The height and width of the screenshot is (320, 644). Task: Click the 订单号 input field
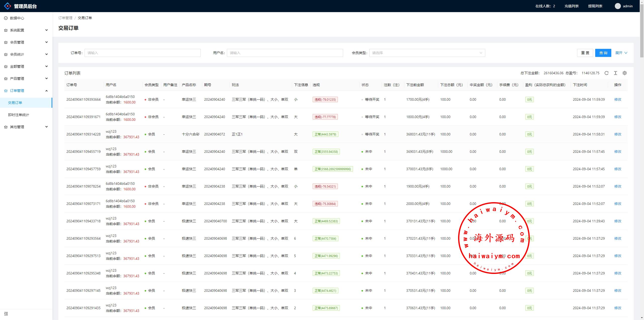(142, 53)
